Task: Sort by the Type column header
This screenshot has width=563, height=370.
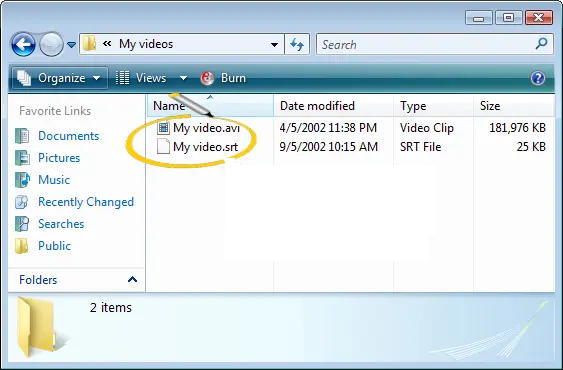Action: (x=434, y=106)
